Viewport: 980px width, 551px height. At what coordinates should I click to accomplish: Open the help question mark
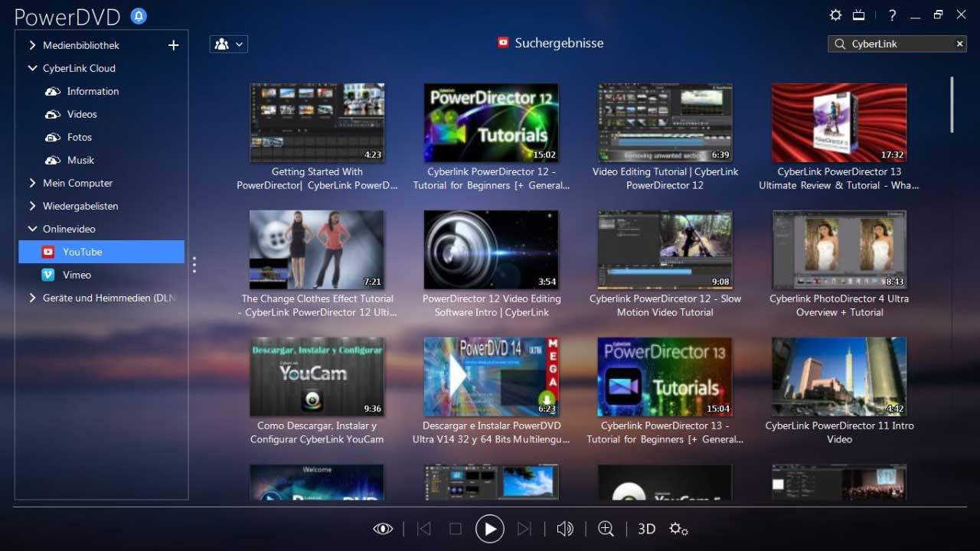(892, 15)
